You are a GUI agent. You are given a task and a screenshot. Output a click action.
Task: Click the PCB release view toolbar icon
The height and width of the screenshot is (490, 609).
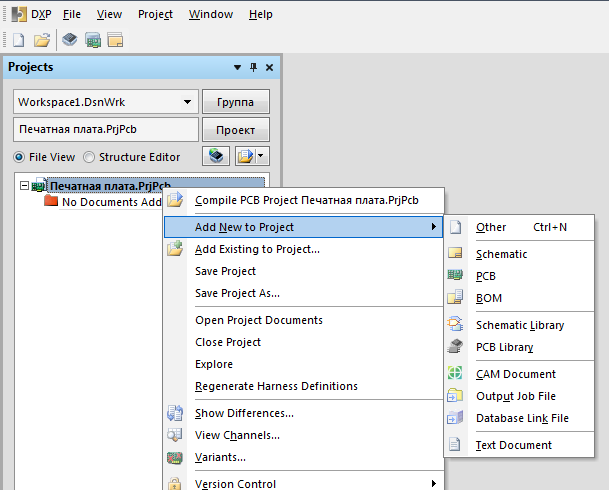coord(93,40)
